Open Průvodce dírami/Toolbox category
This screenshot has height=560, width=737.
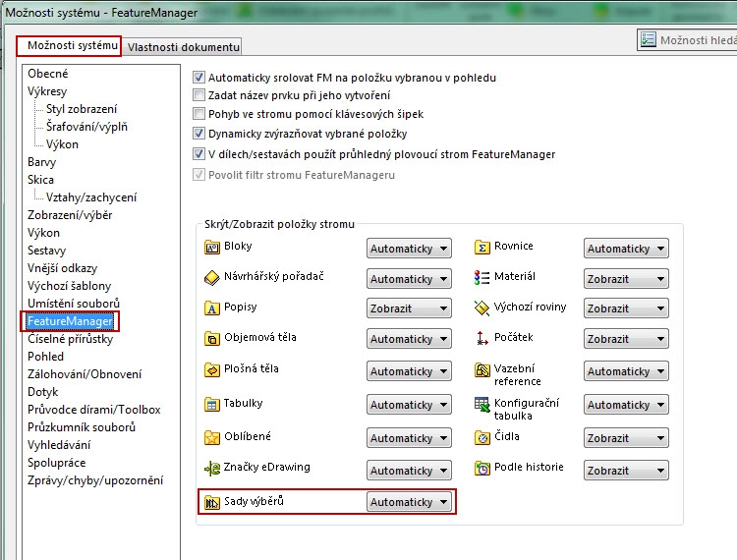click(x=93, y=410)
